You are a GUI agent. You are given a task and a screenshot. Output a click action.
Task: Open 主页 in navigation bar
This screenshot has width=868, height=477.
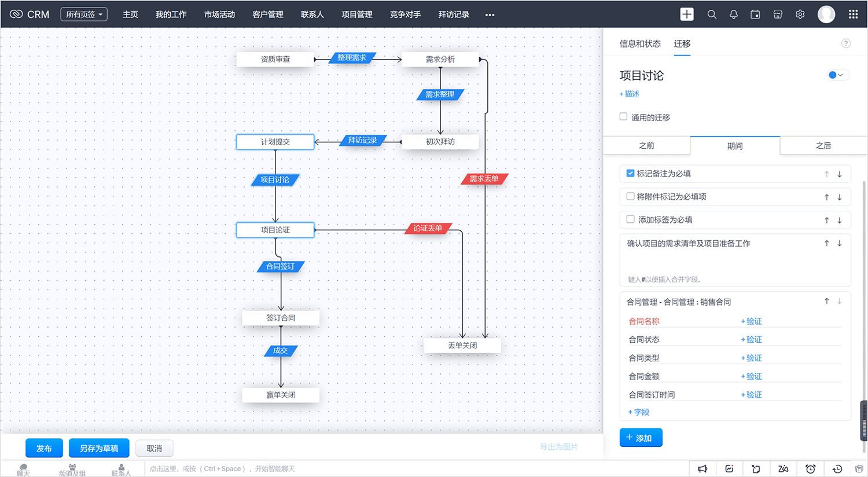(x=130, y=14)
